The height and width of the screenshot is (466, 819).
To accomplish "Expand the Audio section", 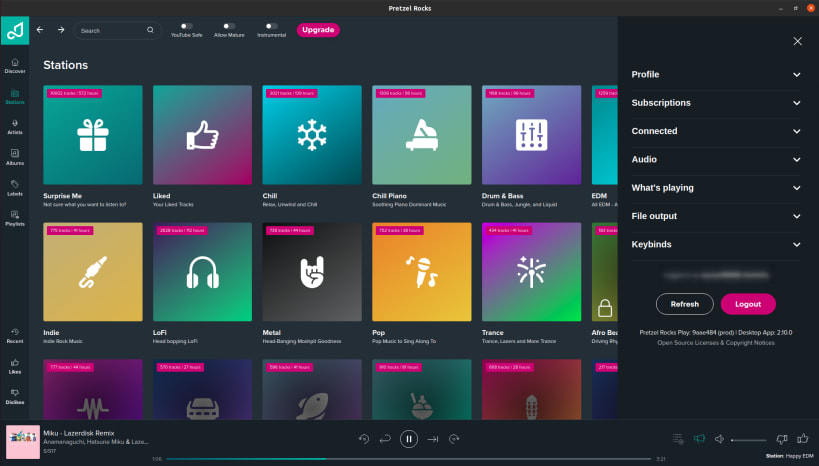I will pyautogui.click(x=716, y=159).
